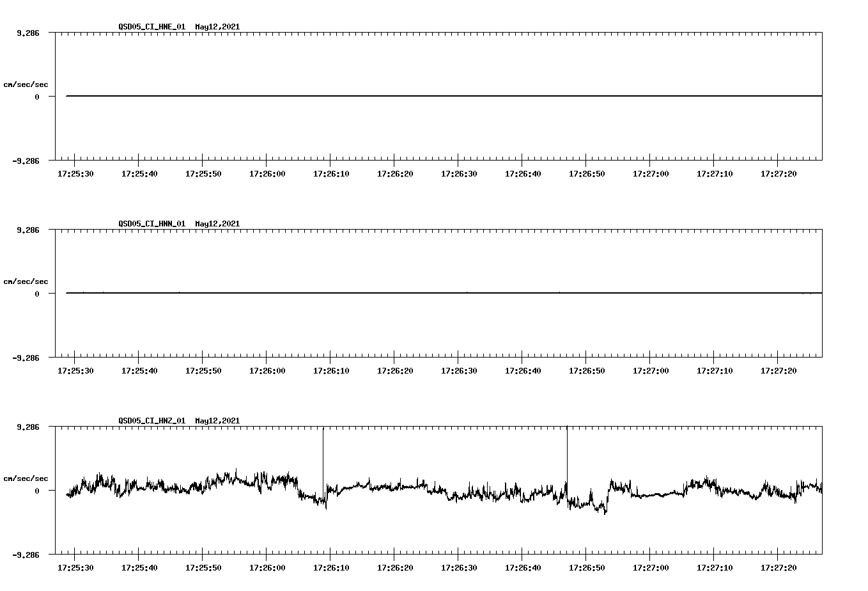Image resolution: width=868 pixels, height=591 pixels.
Task: Click the May12,2021 date on the HNZ plot
Action: pyautogui.click(x=217, y=420)
